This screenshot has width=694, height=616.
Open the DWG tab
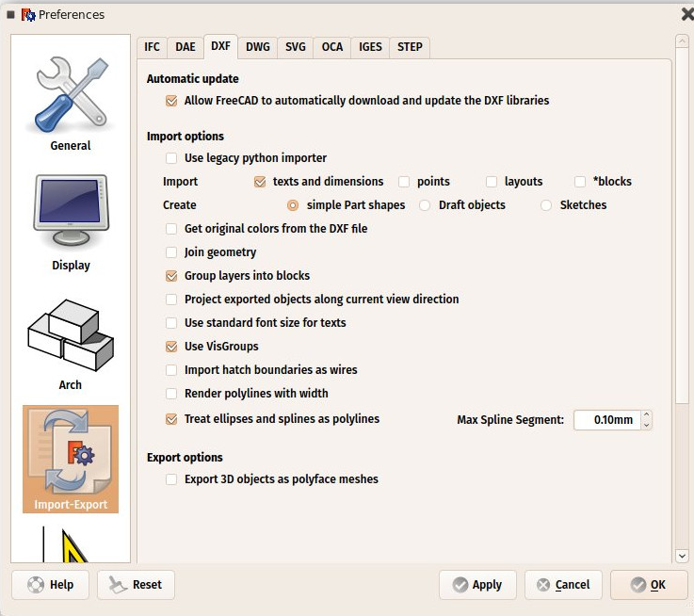coord(258,47)
